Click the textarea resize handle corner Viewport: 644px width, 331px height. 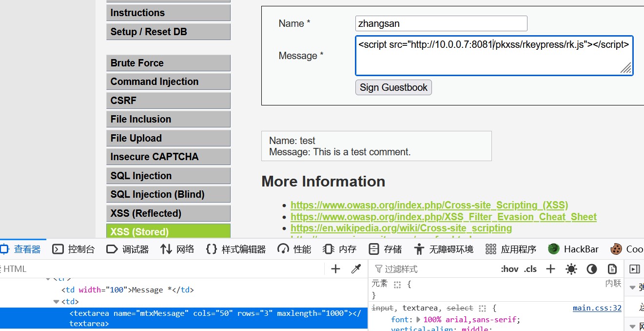pos(626,68)
